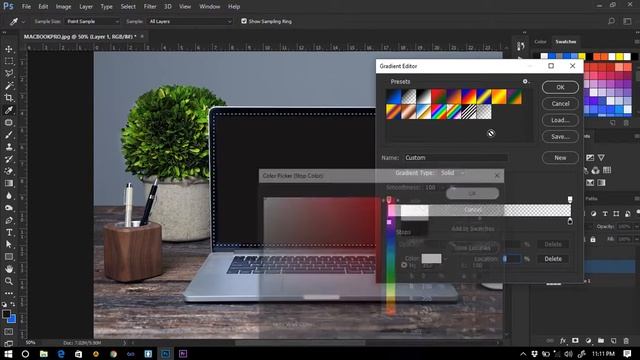
Task: Select the Zoom tool
Action: pos(9,281)
